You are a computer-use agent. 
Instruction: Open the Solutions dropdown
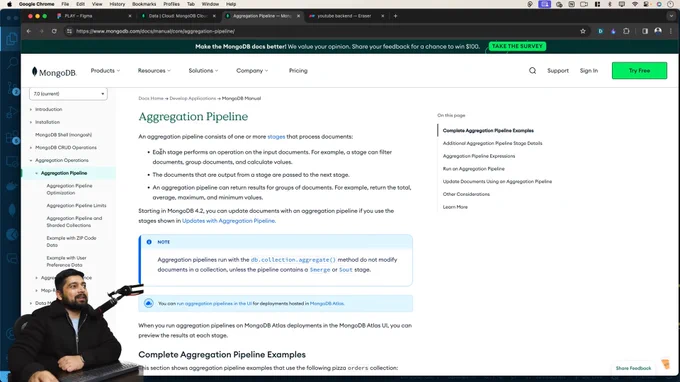point(203,71)
